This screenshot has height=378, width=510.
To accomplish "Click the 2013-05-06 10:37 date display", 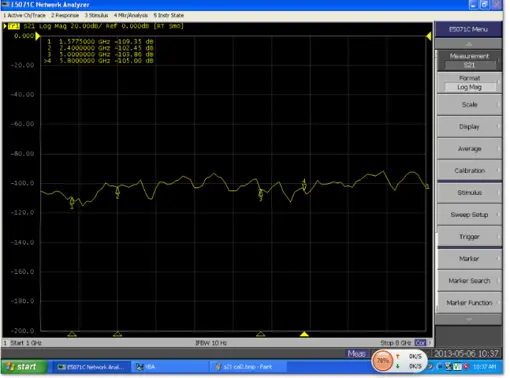I will pos(466,353).
